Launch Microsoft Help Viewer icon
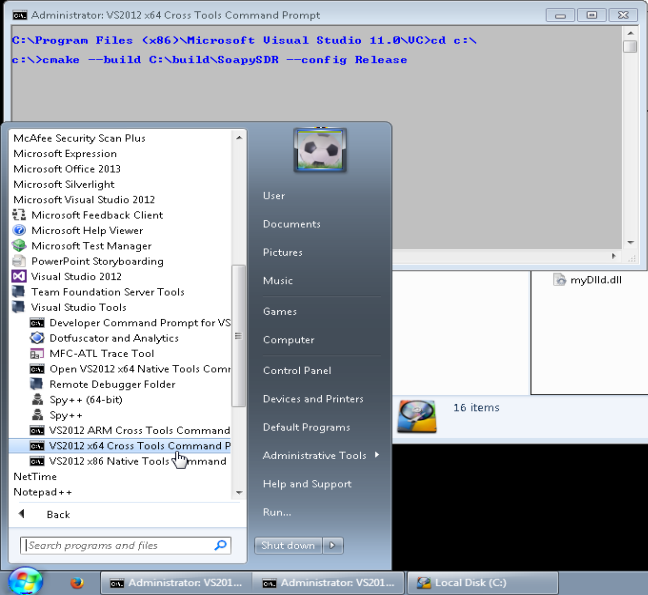Image resolution: width=648 pixels, height=595 pixels. pos(19,230)
